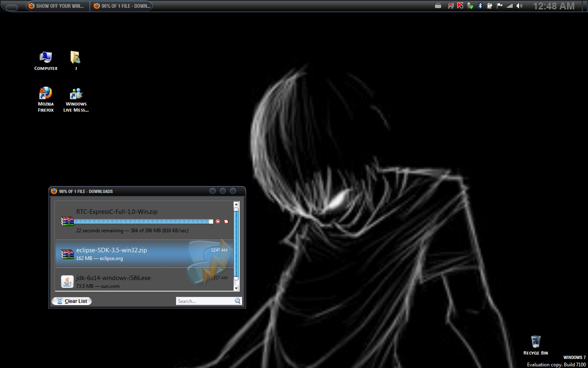Click the WinRAR icon of RTC-ExpressC-Full-1.0-Win.zip
Screen dimensions: 588x368
click(x=67, y=221)
